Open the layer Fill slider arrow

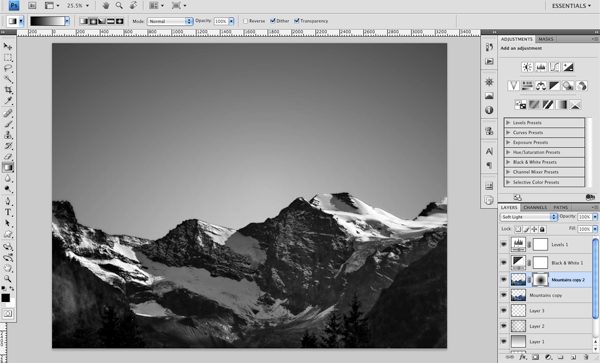[x=595, y=229]
